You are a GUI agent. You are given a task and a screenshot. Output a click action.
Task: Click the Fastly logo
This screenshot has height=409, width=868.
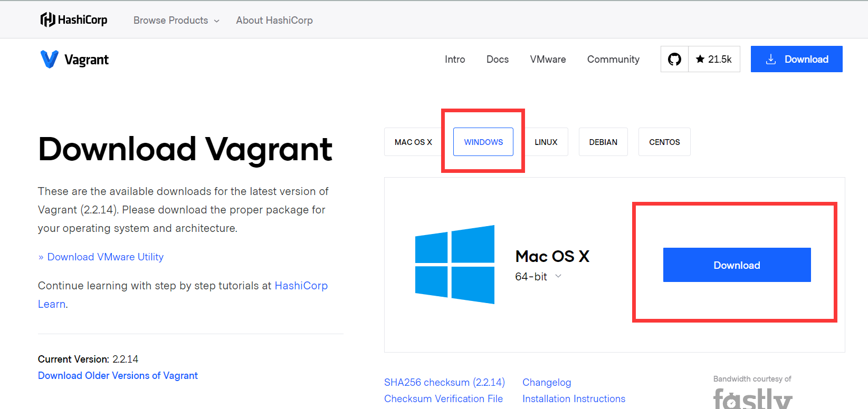pyautogui.click(x=753, y=398)
